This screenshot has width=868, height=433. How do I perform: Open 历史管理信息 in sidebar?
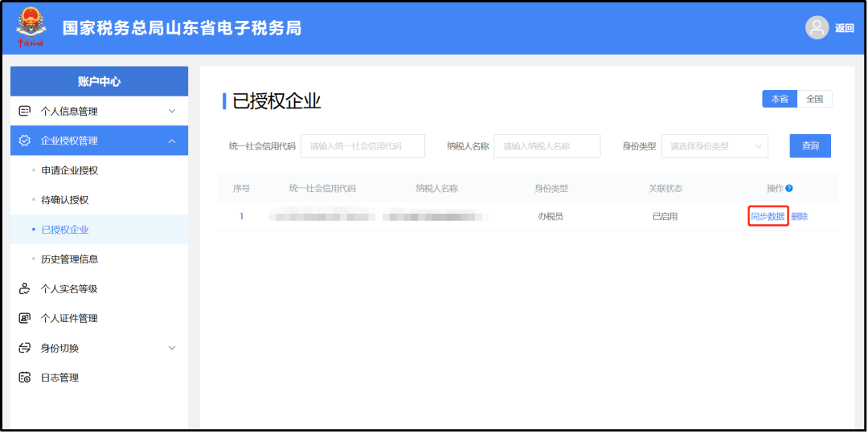[x=69, y=259]
